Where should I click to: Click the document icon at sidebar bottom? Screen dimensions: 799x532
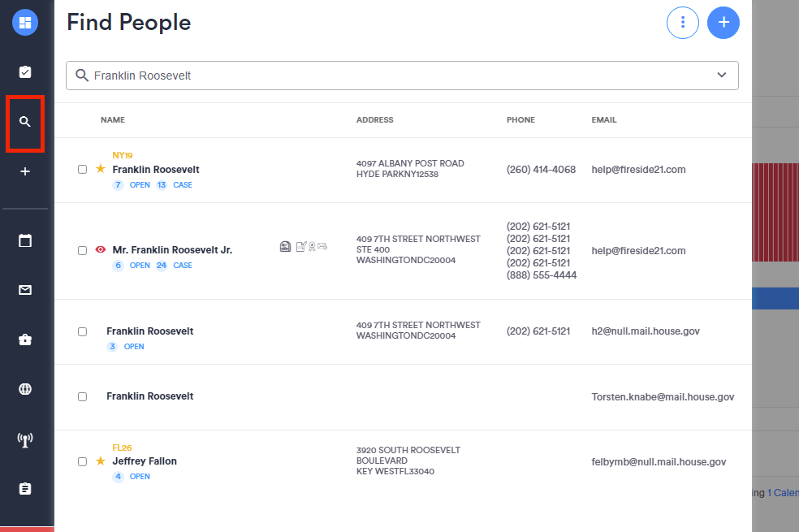point(25,488)
